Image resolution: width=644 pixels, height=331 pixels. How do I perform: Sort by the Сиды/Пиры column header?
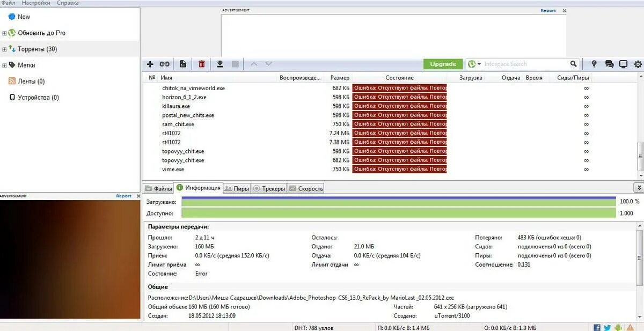coord(573,78)
